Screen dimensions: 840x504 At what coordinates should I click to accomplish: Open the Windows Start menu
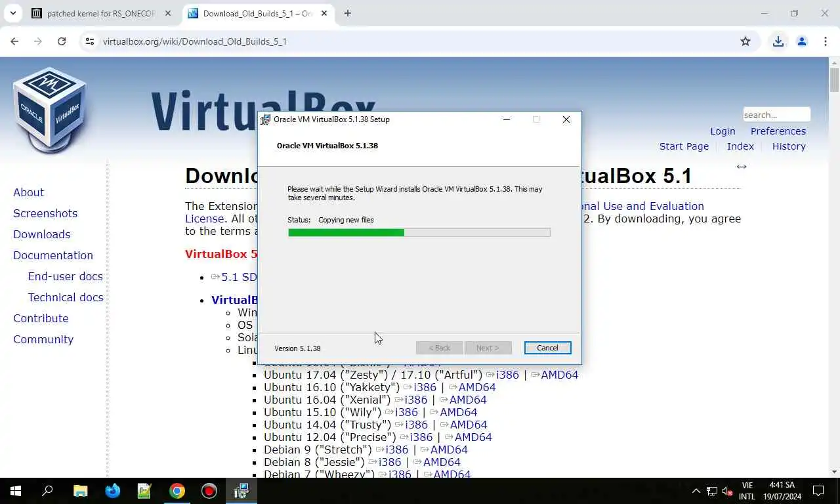16,491
